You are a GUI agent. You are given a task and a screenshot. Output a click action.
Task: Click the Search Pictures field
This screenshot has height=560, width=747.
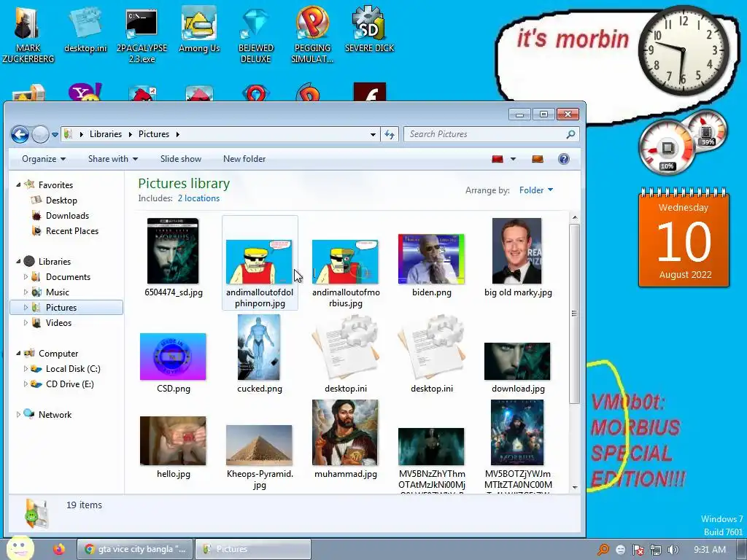[491, 134]
